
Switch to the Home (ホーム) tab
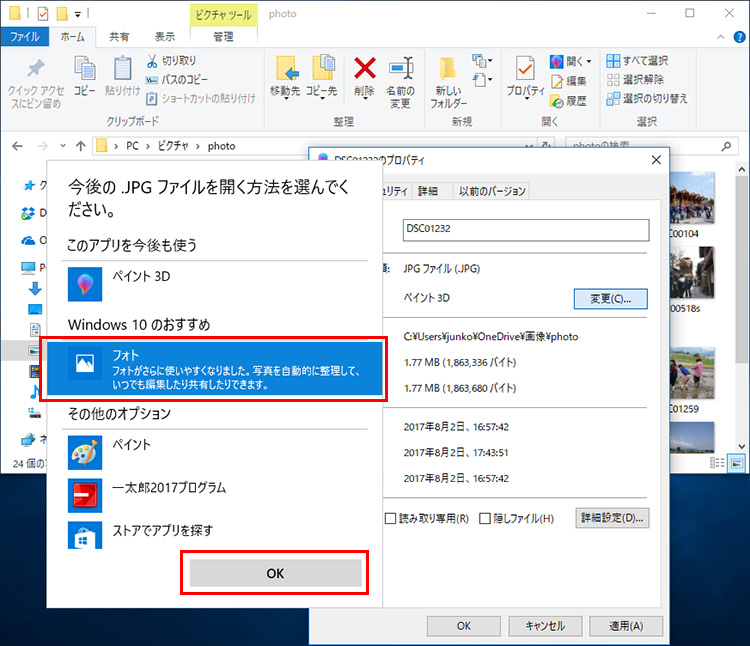pyautogui.click(x=72, y=37)
